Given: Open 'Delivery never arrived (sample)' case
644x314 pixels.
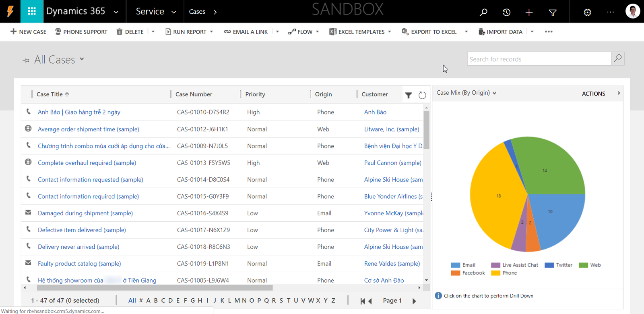Looking at the screenshot, I should pos(78,247).
